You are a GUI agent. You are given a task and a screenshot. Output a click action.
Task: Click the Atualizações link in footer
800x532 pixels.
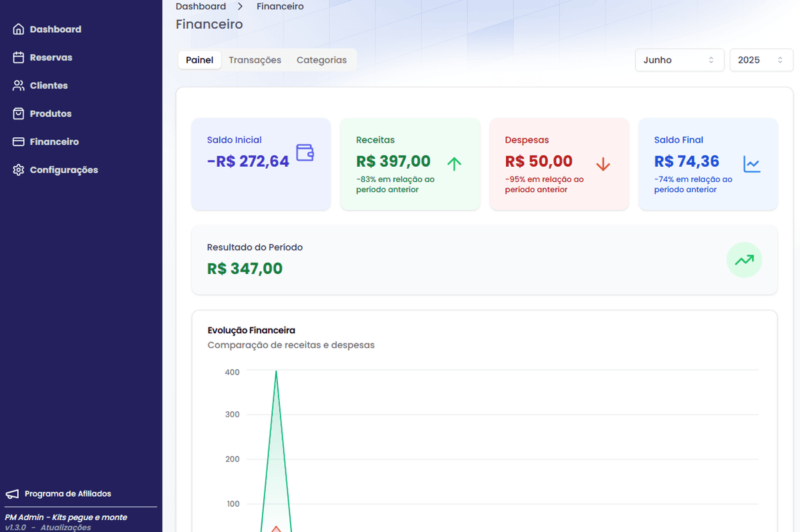click(x=65, y=527)
